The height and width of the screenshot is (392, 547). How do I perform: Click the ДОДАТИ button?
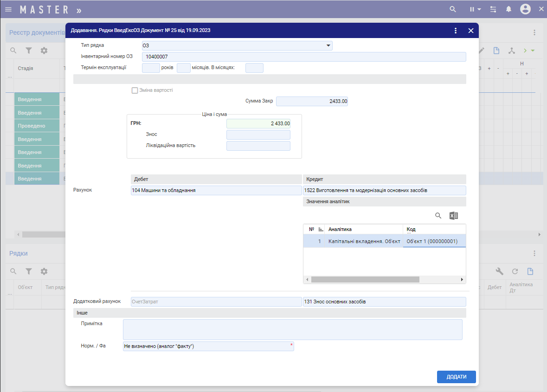click(x=456, y=377)
